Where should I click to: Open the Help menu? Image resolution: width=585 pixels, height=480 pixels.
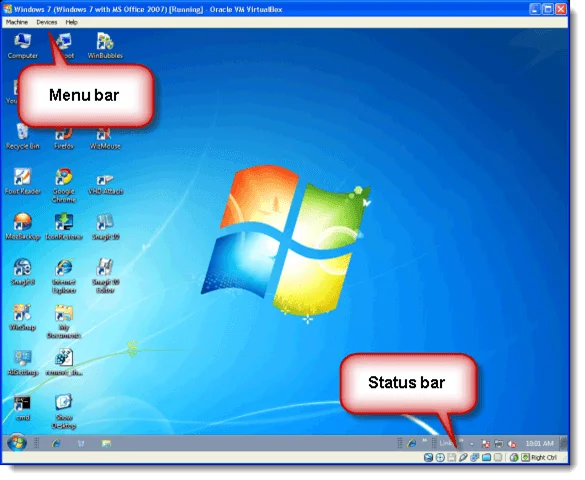pyautogui.click(x=71, y=22)
